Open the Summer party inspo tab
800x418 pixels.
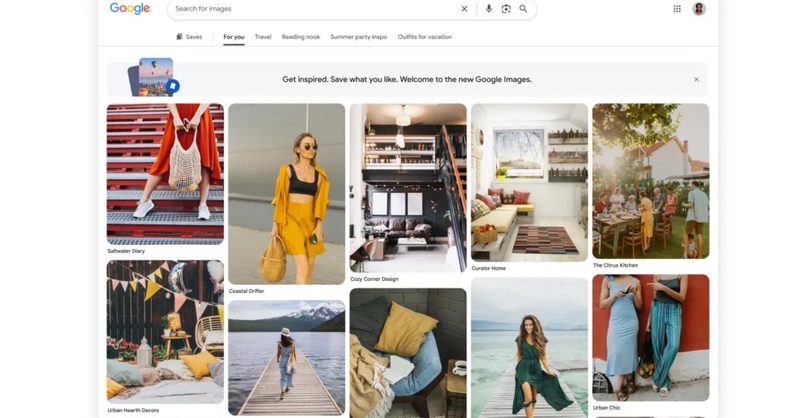(359, 37)
